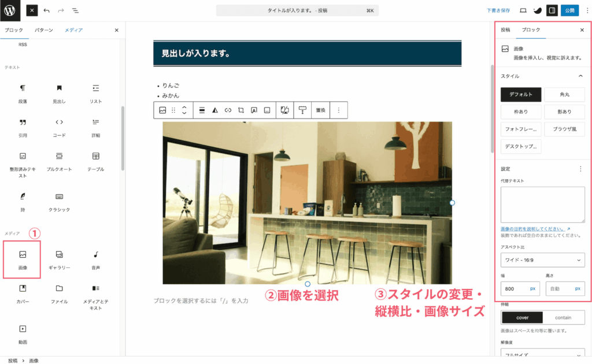Insert a Heading (見出し) block
Viewport: 592px width, 364px height.
60,94
